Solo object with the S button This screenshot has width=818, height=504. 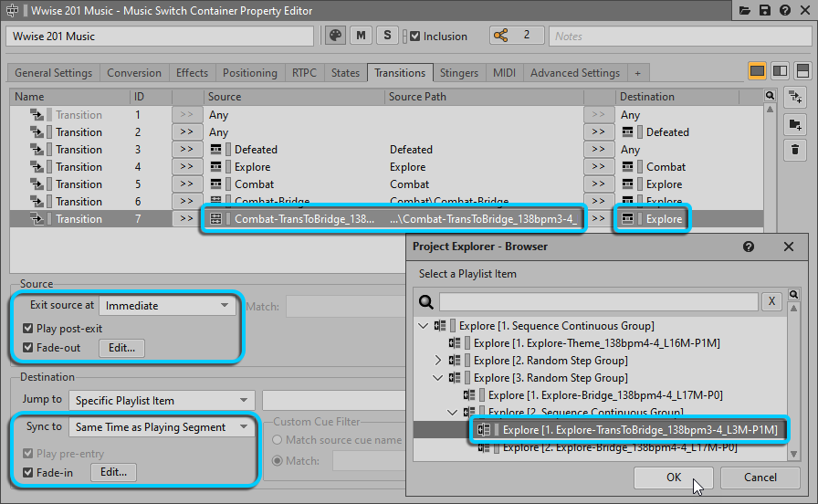(x=387, y=36)
